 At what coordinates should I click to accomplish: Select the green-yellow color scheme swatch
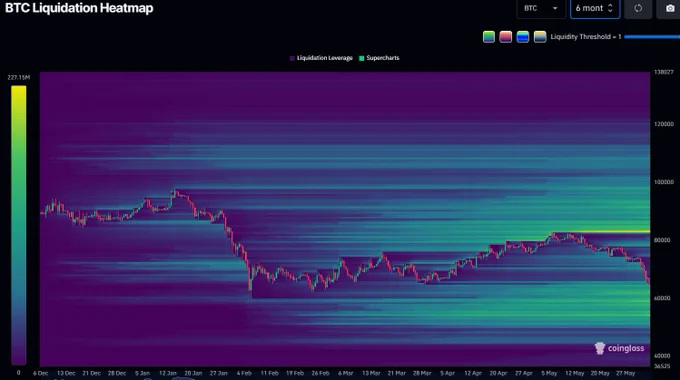[x=489, y=37]
